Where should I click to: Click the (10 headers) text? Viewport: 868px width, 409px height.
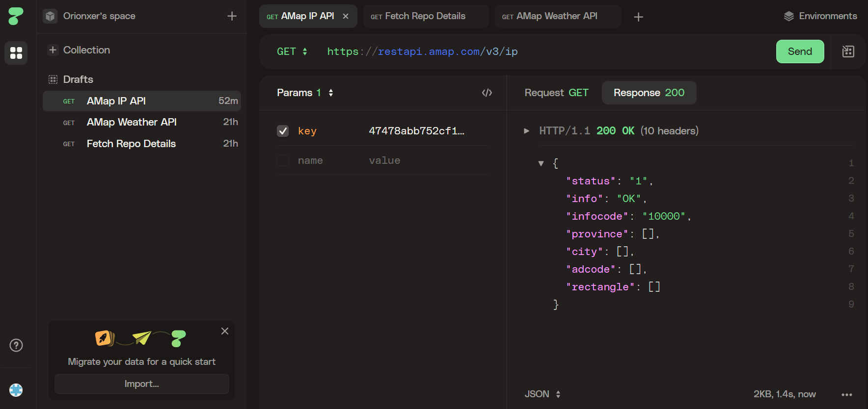coord(670,131)
